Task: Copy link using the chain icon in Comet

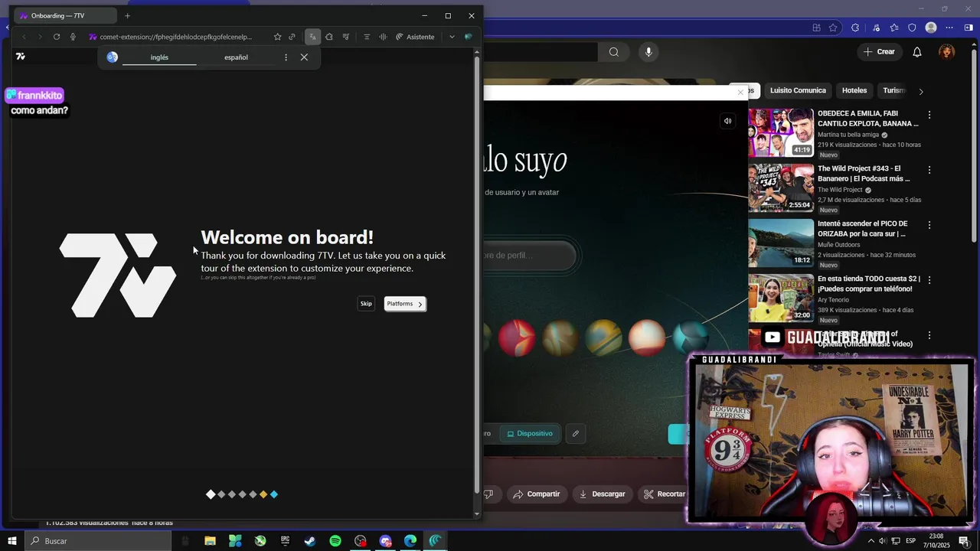Action: tap(292, 37)
